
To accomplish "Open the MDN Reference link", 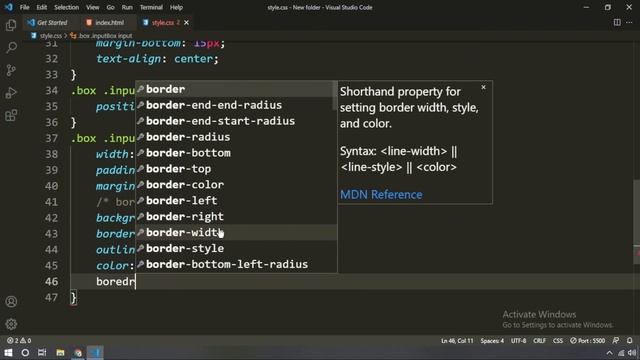I will 381,195.
